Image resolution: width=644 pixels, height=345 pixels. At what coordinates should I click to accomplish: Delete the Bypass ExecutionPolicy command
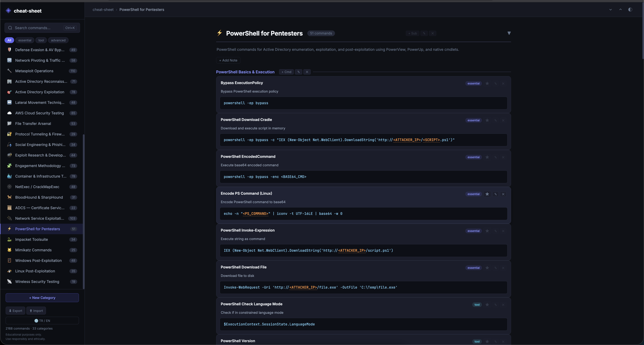point(503,84)
